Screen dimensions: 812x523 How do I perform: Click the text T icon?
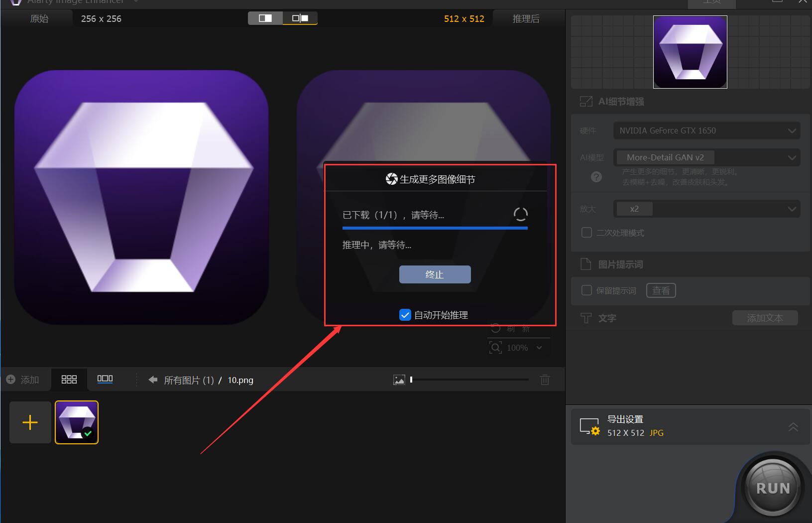pyautogui.click(x=586, y=318)
